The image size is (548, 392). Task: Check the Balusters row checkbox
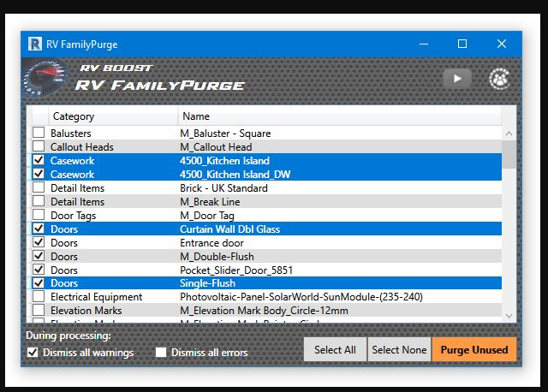click(39, 133)
